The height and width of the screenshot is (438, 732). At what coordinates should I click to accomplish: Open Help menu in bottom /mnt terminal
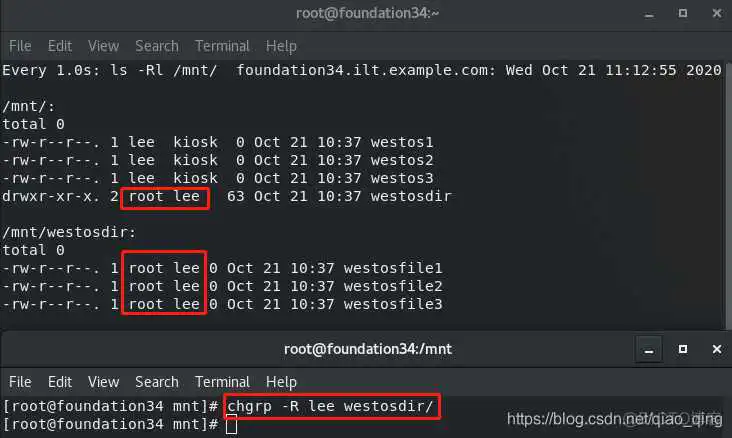[281, 381]
